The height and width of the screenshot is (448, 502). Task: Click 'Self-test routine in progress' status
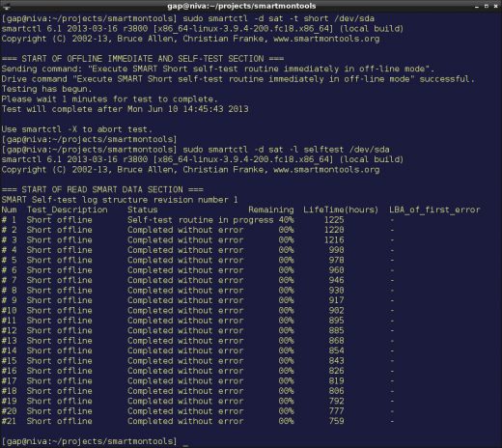tap(200, 220)
